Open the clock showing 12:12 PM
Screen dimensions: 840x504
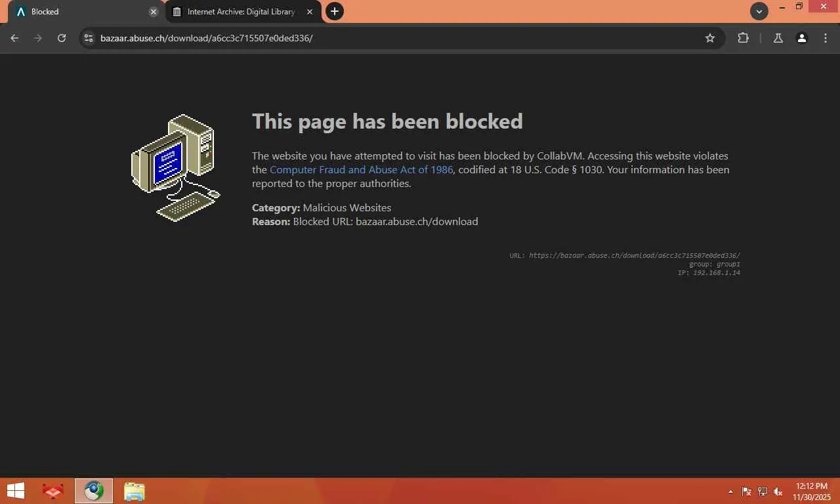(x=812, y=492)
